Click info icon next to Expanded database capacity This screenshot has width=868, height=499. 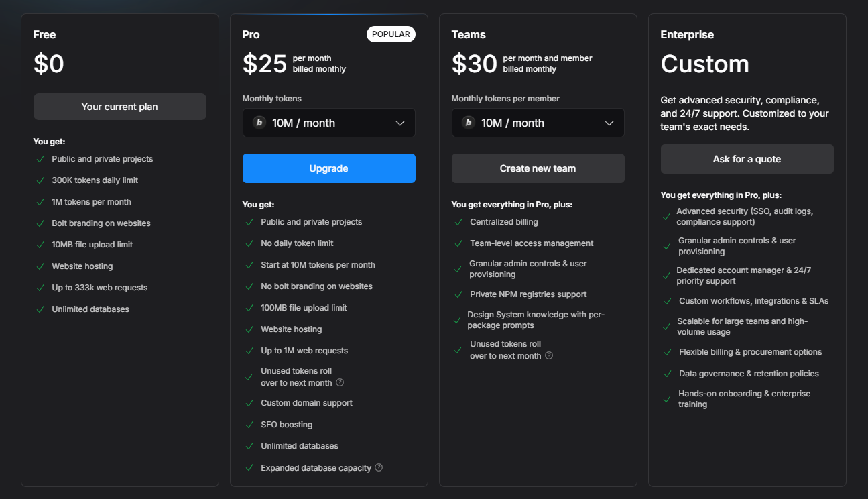pos(379,467)
